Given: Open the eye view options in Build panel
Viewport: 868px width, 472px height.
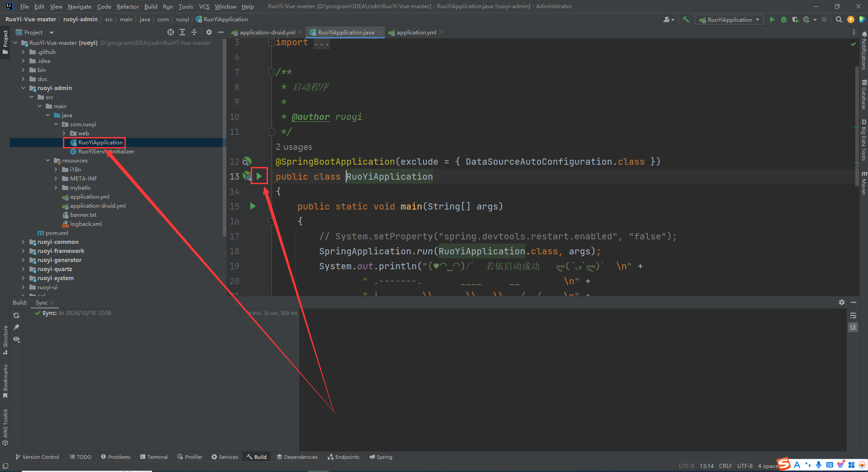Looking at the screenshot, I should tap(16, 339).
